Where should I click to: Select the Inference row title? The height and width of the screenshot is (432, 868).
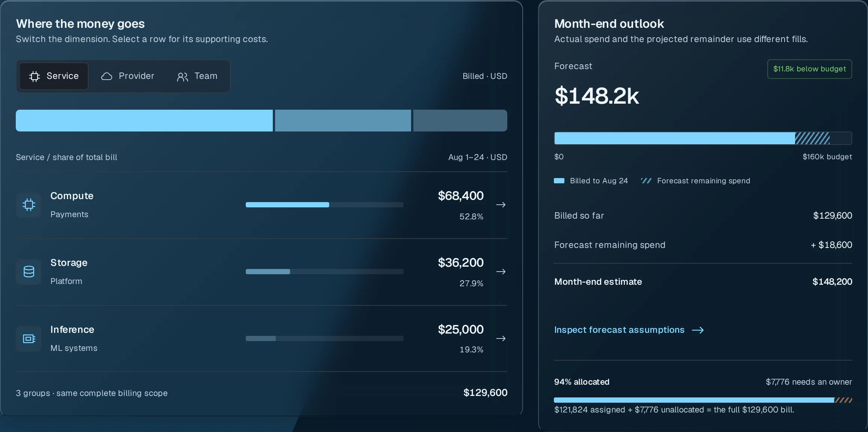pyautogui.click(x=72, y=329)
